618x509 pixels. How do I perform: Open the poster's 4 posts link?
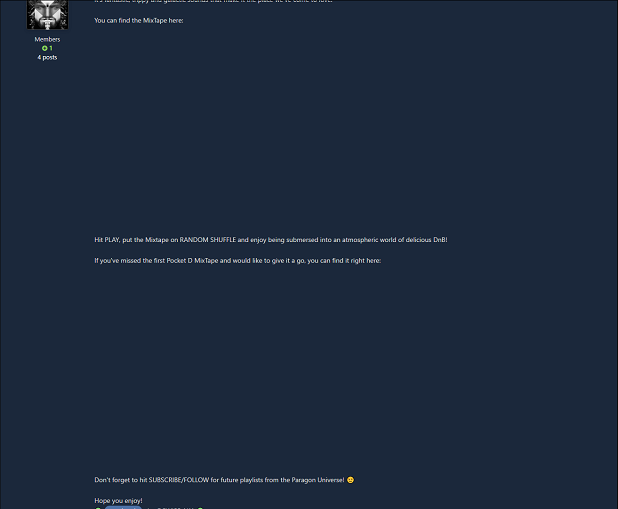click(x=47, y=57)
